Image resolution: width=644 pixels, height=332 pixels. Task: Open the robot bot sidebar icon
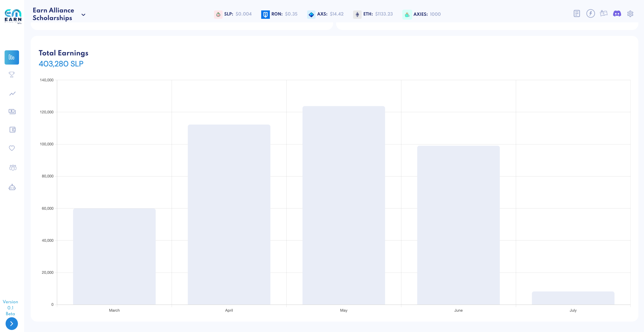12,187
